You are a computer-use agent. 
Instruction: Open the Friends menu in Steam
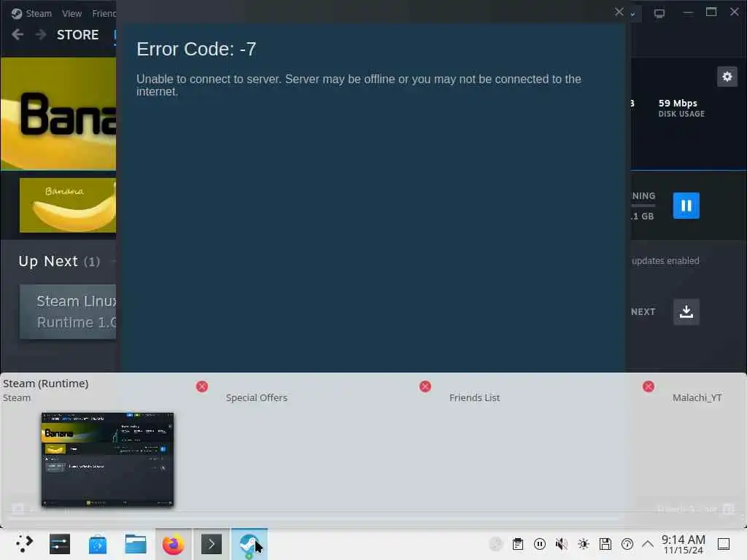click(104, 13)
